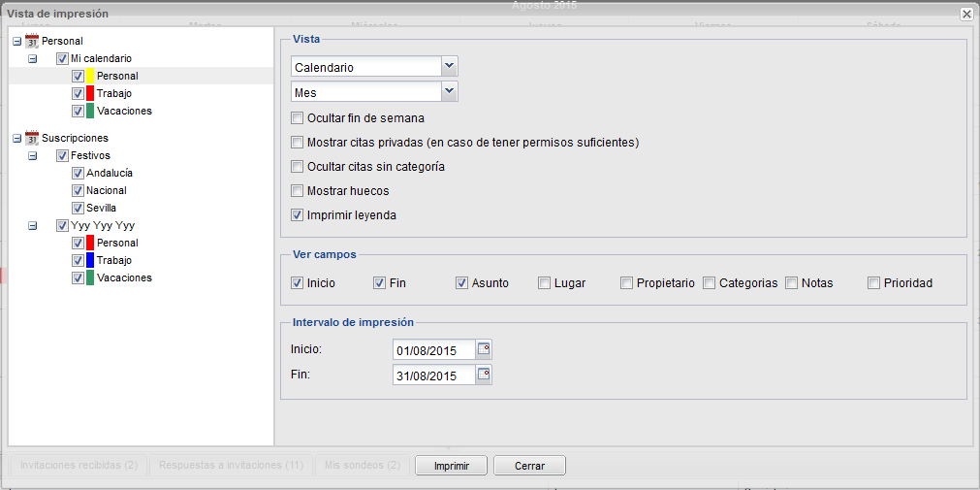Check the Notas field checkbox
The height and width of the screenshot is (490, 980).
(791, 283)
